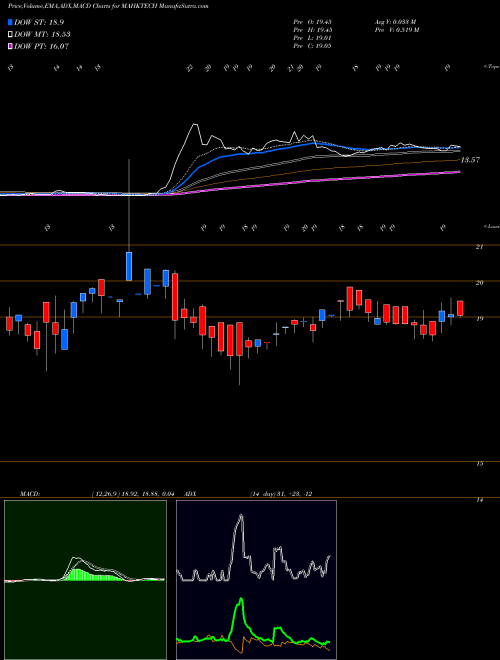The height and width of the screenshot is (660, 500).
Task: Click the white DOW MT legend swatch
Action: [x=10, y=35]
